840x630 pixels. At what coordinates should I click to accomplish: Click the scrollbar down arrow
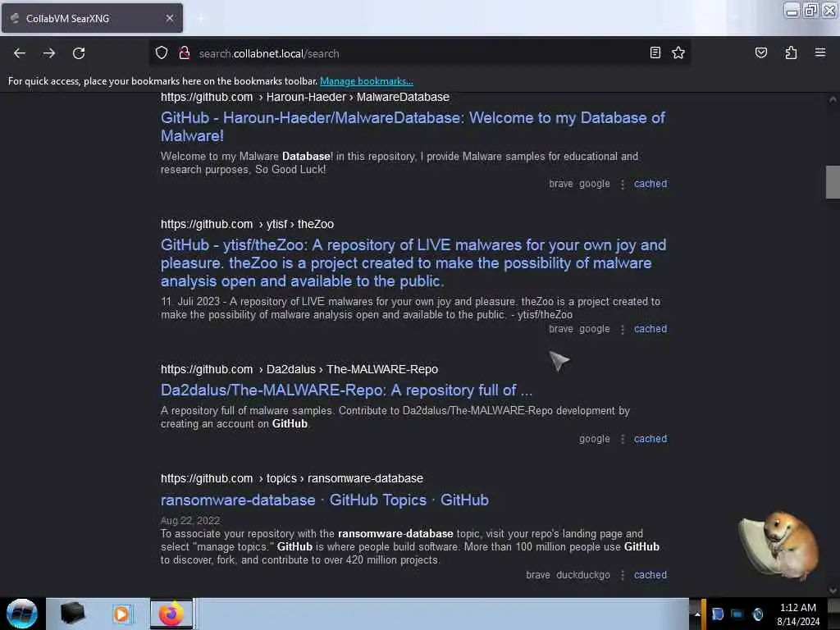point(833,591)
